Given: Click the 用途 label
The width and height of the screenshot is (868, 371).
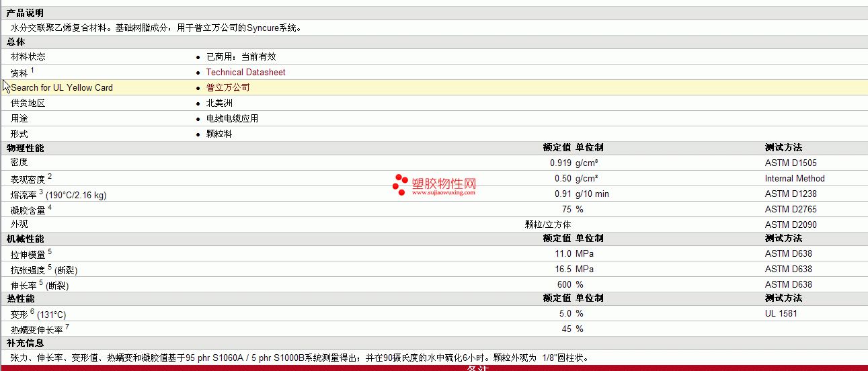Looking at the screenshot, I should coord(19,118).
